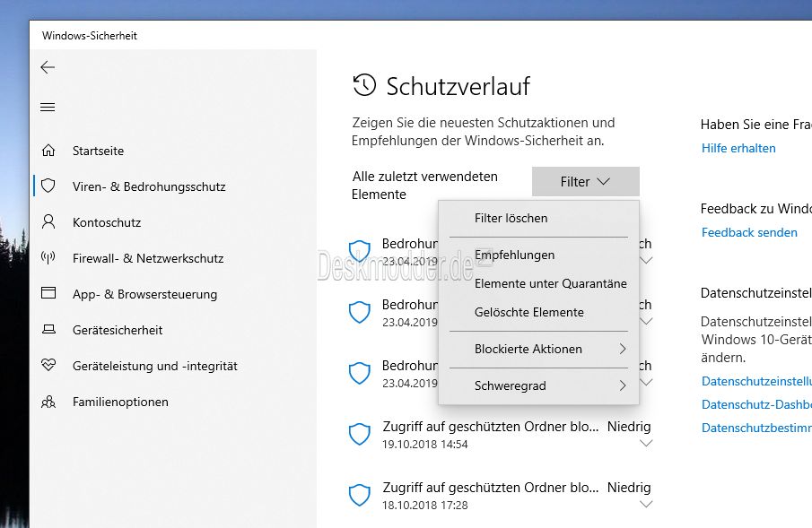Screen dimensions: 812x528
Task: Click the shield icon of the 19.10.2018 entry
Action: pyautogui.click(x=360, y=434)
